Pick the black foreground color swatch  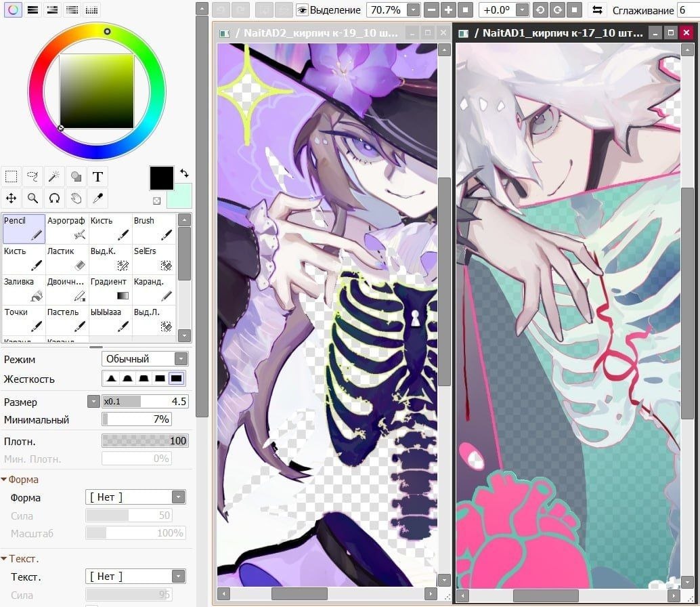[161, 178]
